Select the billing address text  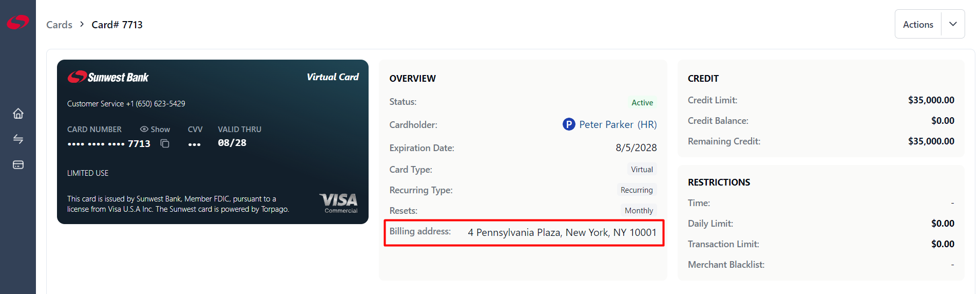(x=562, y=232)
